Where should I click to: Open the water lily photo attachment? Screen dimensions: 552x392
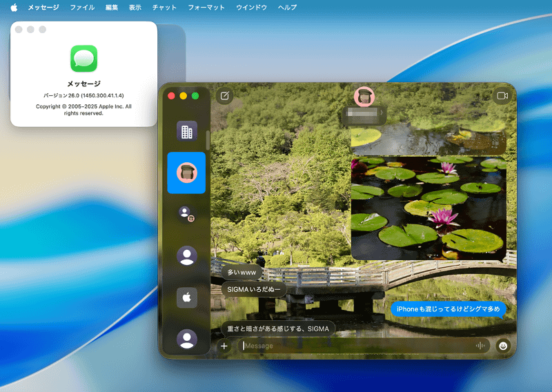[428, 208]
